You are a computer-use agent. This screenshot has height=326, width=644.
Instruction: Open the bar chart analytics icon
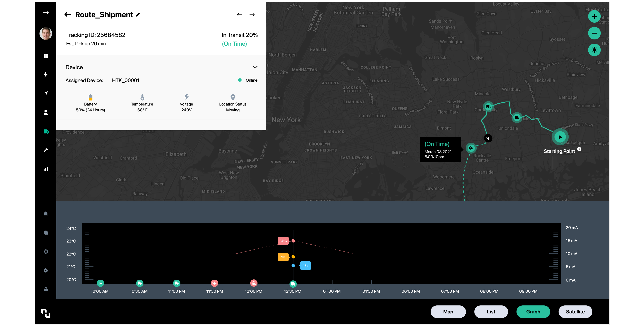(46, 169)
